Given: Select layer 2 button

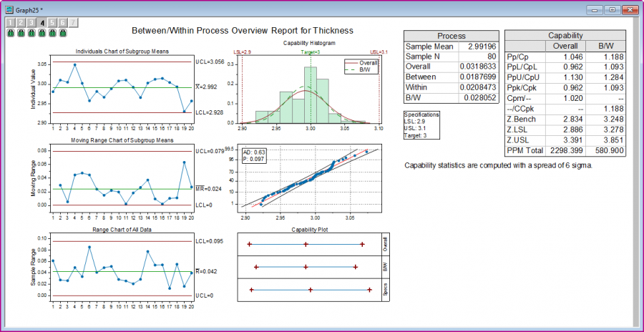Looking at the screenshot, I should tap(21, 23).
